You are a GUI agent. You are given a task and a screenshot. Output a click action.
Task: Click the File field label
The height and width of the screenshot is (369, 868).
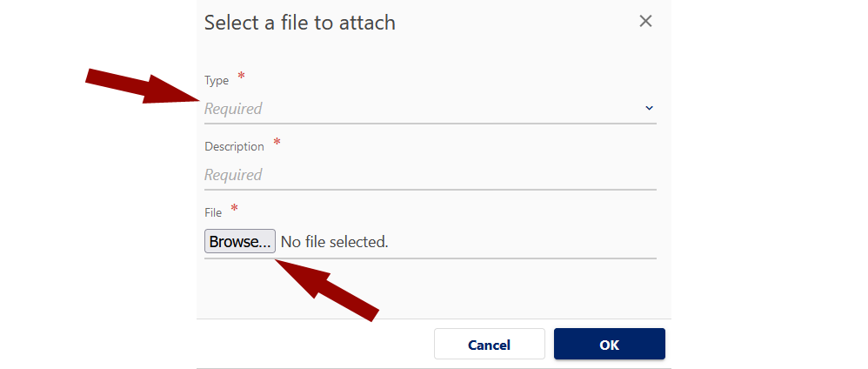[x=213, y=212]
